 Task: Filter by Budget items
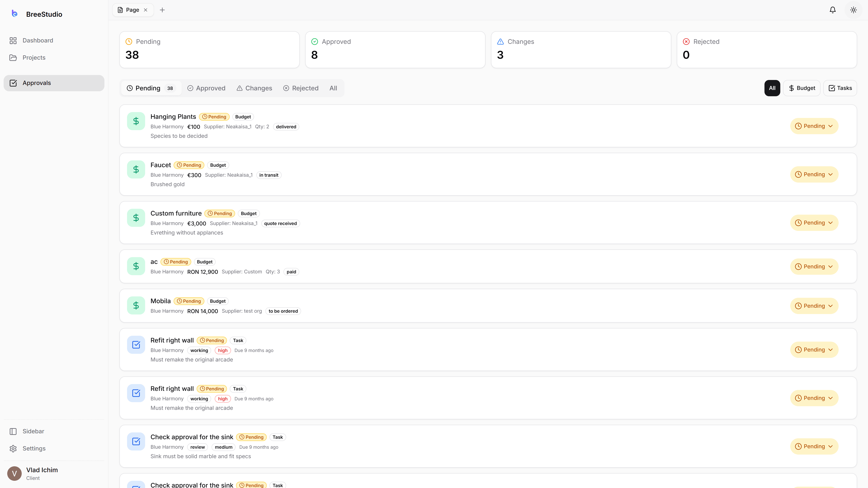(x=802, y=88)
